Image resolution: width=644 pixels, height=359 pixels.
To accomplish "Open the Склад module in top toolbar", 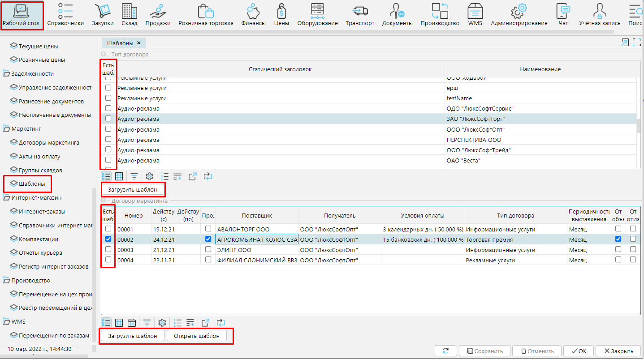I will (x=129, y=14).
